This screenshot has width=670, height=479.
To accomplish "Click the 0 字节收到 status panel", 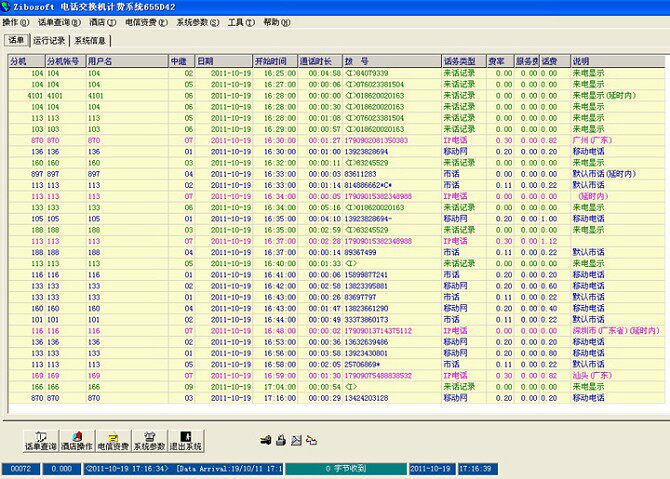I will click(346, 469).
